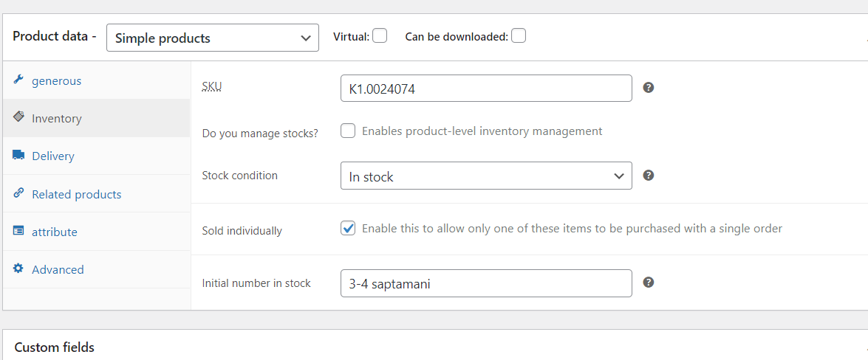Open the Related products tab
This screenshot has height=360, width=868.
pyautogui.click(x=76, y=195)
